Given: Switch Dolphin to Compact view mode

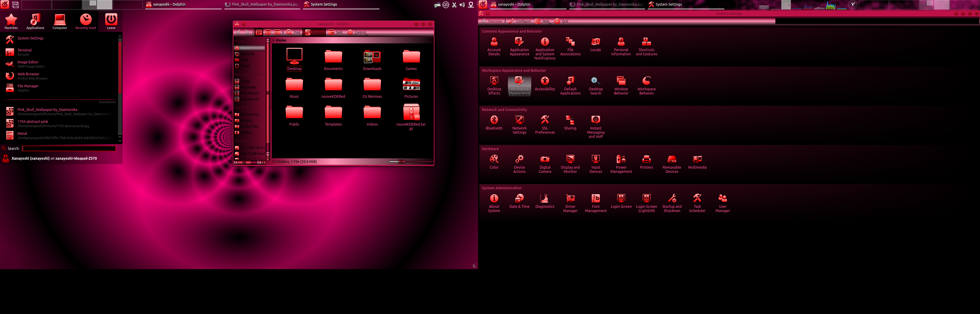Looking at the screenshot, I should 268,32.
